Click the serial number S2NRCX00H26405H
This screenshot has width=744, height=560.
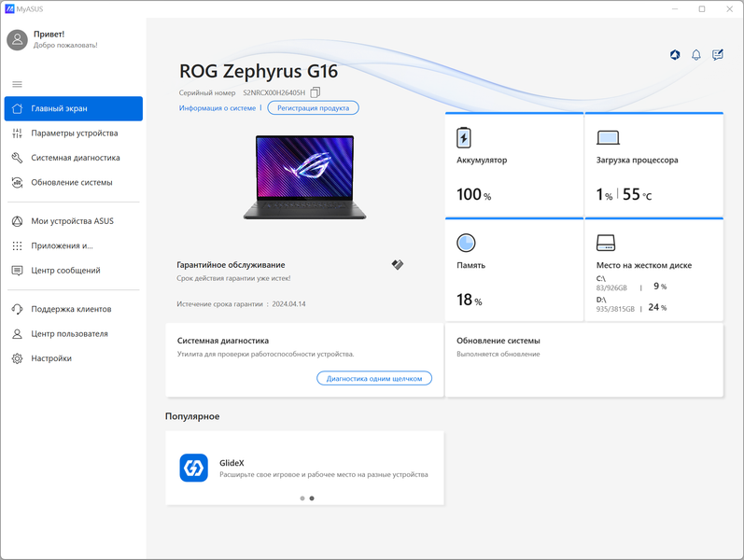[x=274, y=93]
